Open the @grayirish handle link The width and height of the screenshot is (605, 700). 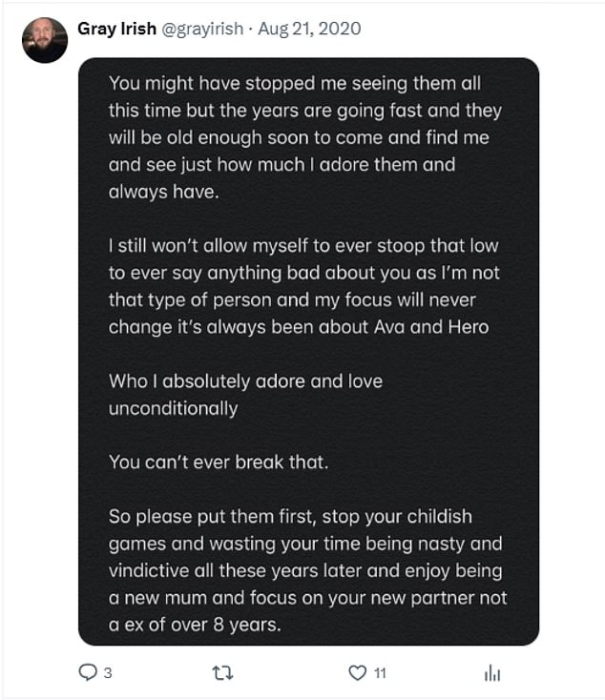[202, 29]
